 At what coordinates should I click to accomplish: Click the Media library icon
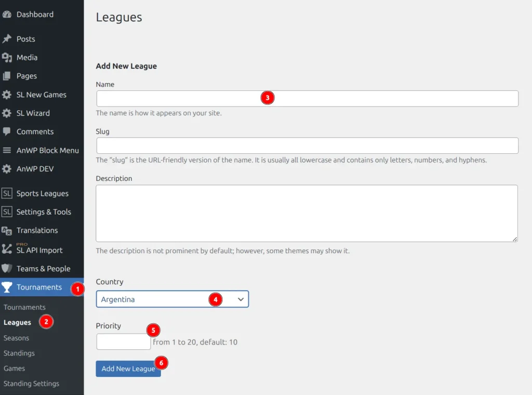point(7,57)
